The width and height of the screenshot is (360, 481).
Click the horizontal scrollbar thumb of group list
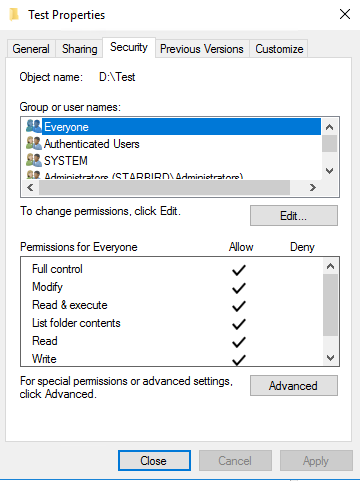click(164, 188)
